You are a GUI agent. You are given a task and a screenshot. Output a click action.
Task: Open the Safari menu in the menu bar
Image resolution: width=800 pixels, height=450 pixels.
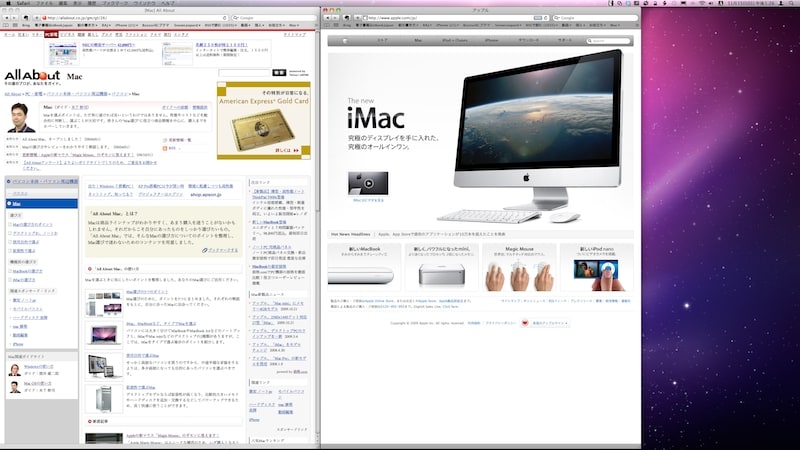pos(22,4)
